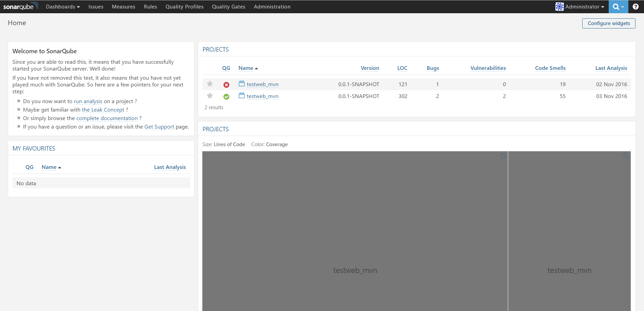
Task: Click the Code Smells value 55
Action: click(563, 96)
